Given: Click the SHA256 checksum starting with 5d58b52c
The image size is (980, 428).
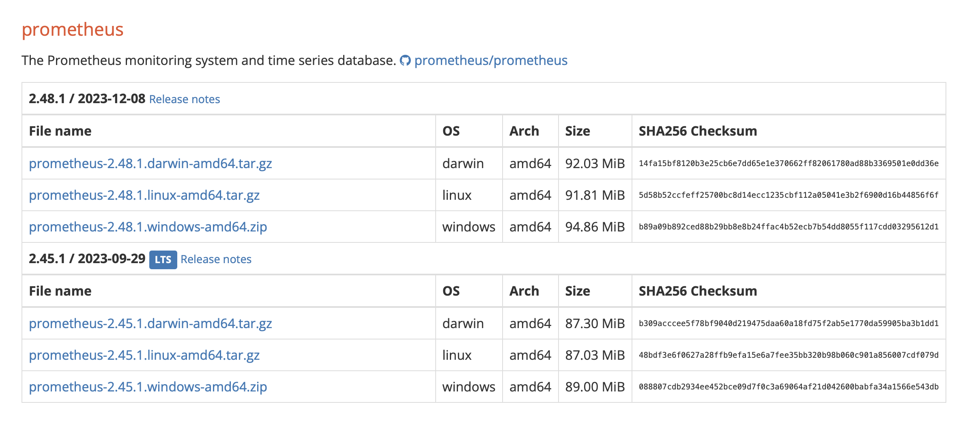Looking at the screenshot, I should (788, 195).
